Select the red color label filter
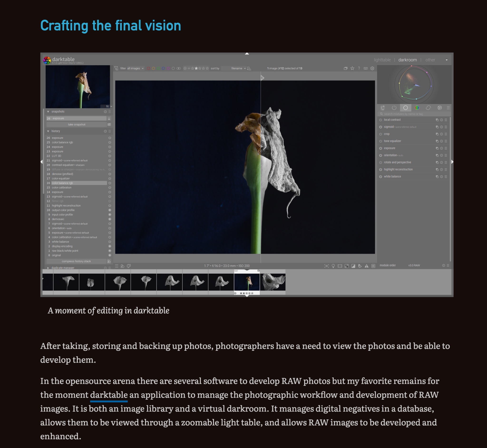 (148, 68)
